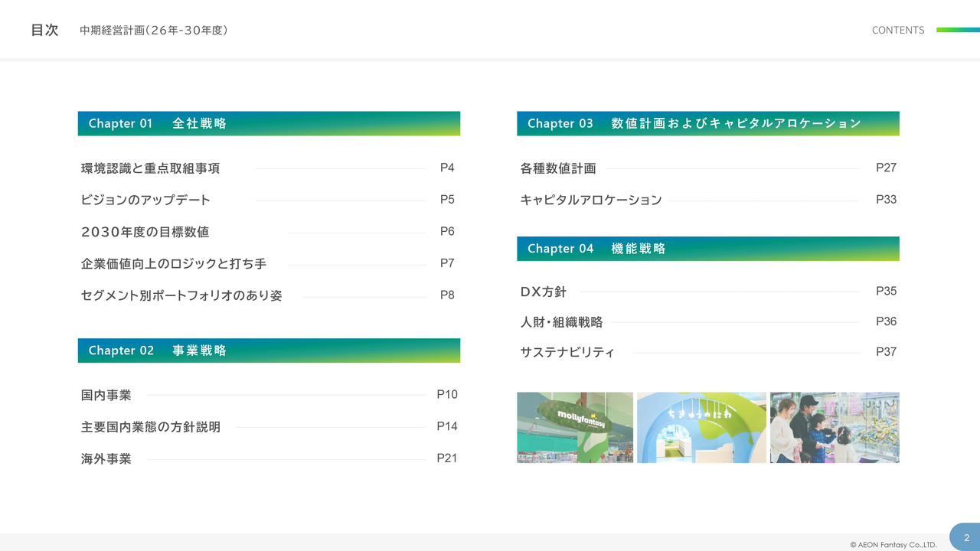Viewport: 980px width, 551px height.
Task: Jump to 国内事業 section
Action: click(106, 396)
